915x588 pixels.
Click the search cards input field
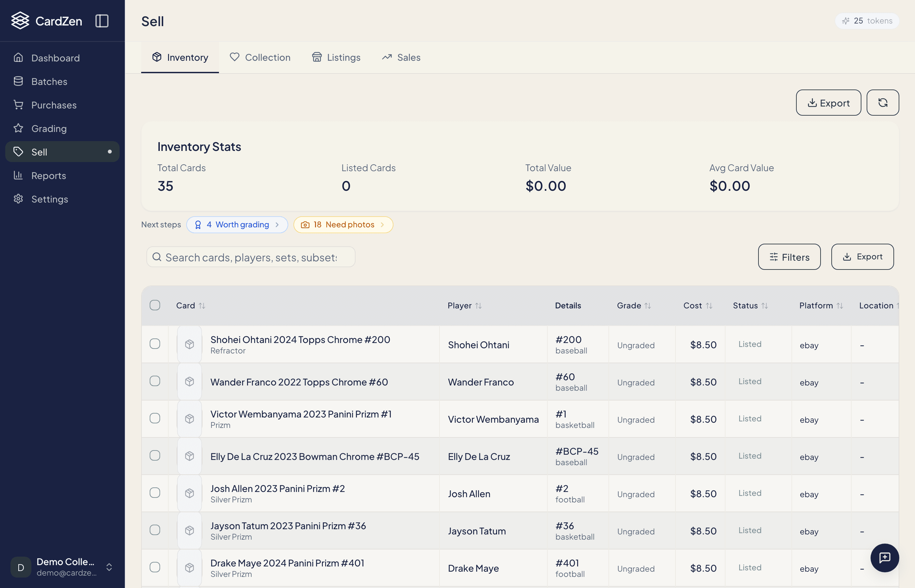pyautogui.click(x=251, y=256)
